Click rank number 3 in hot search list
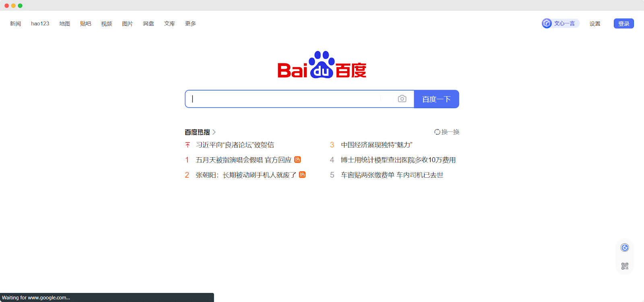The width and height of the screenshot is (644, 302). click(332, 145)
